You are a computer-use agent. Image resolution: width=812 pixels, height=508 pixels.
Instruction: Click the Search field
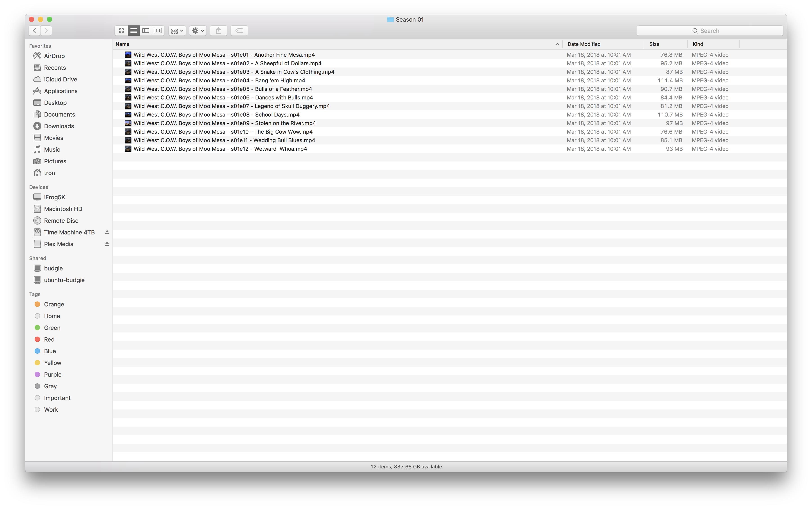[710, 31]
